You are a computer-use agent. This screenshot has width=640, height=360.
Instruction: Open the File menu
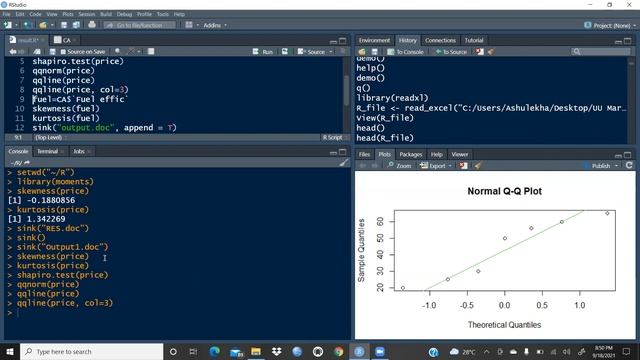tap(7, 14)
